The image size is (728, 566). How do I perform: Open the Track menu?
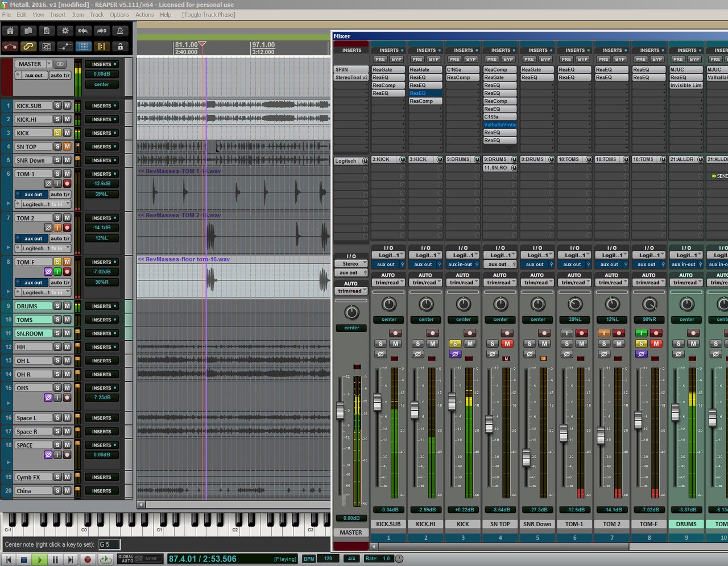97,15
